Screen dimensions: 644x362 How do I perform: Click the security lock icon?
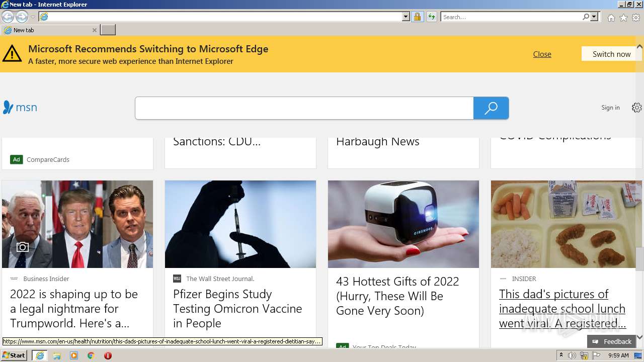pyautogui.click(x=417, y=17)
